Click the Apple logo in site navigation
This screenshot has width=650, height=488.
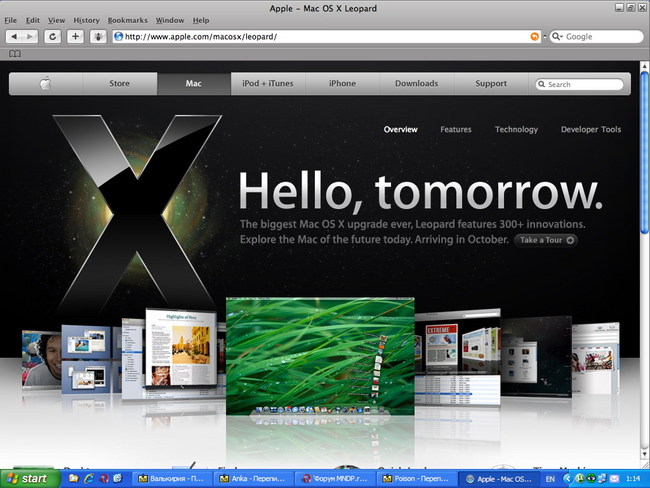46,83
